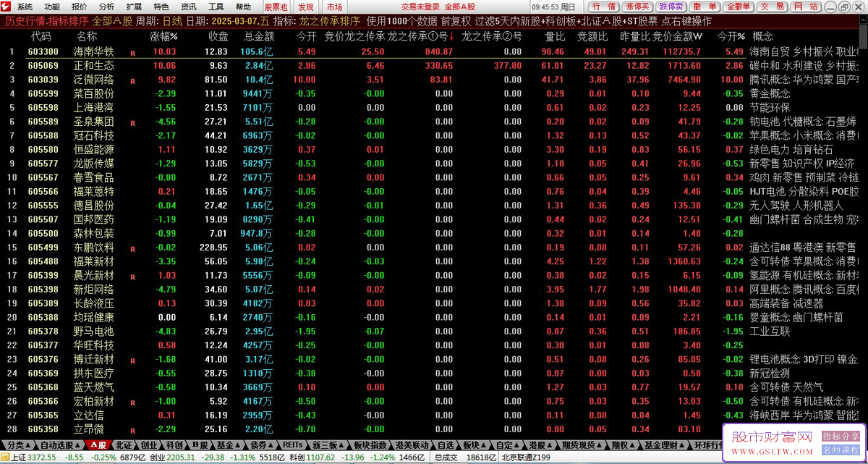
Task: Click the 行情 button
Action: coord(603,7)
